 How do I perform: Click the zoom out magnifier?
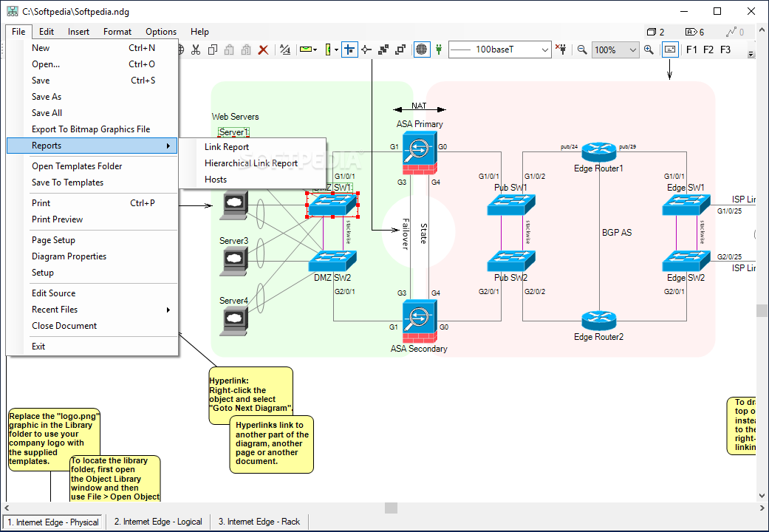[582, 50]
